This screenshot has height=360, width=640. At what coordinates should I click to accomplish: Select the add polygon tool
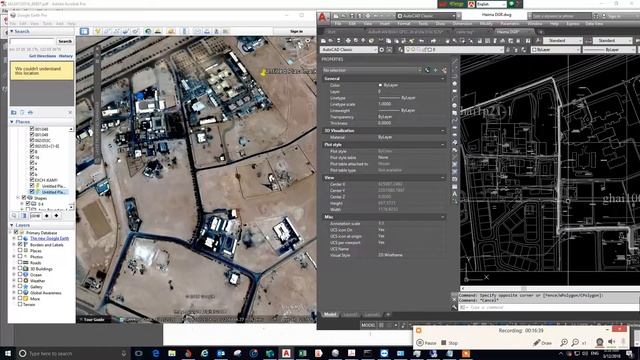pos(107,31)
